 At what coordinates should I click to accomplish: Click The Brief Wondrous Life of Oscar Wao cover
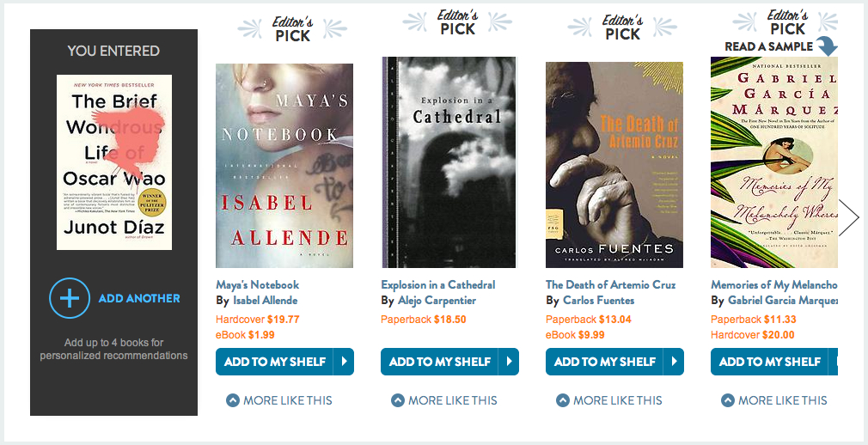click(x=114, y=162)
